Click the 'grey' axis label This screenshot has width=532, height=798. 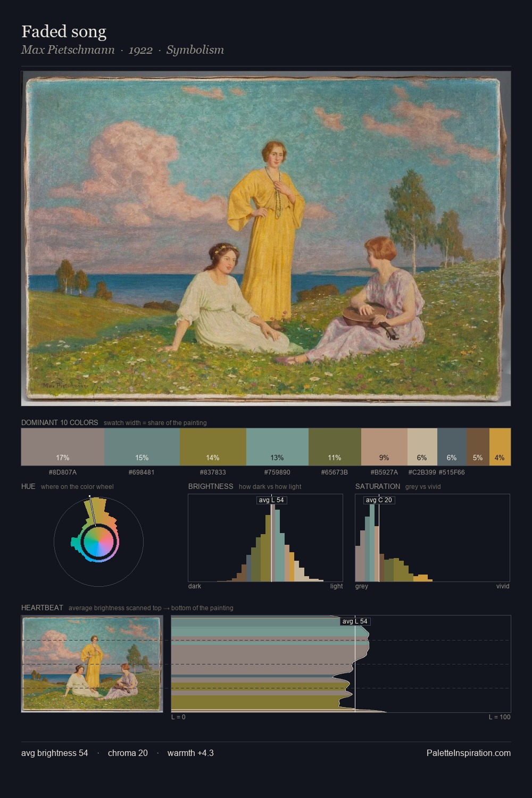[362, 586]
